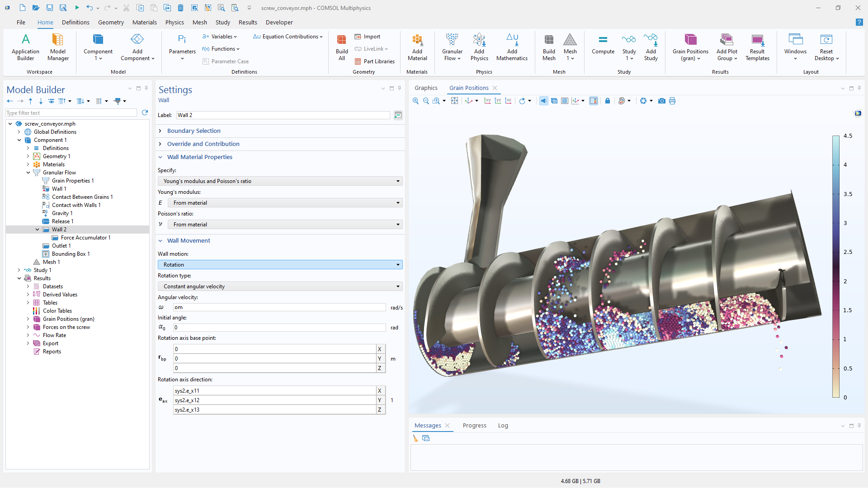
Task: Open Part Libraries
Action: point(374,61)
